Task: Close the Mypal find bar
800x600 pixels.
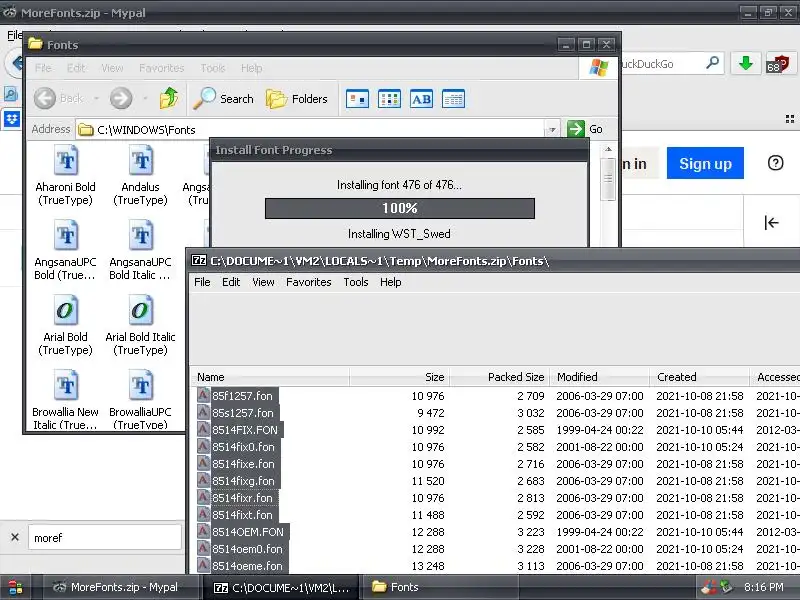Action: point(15,537)
